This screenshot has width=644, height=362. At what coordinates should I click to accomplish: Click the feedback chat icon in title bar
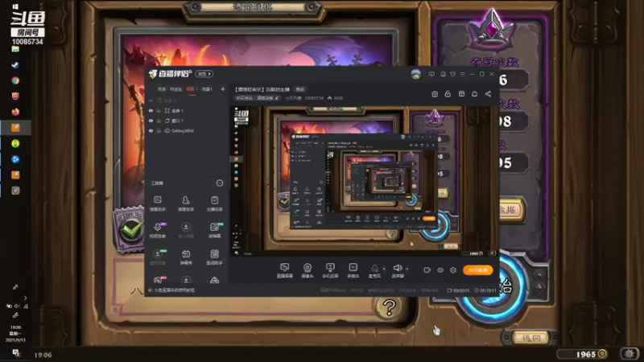(x=431, y=74)
